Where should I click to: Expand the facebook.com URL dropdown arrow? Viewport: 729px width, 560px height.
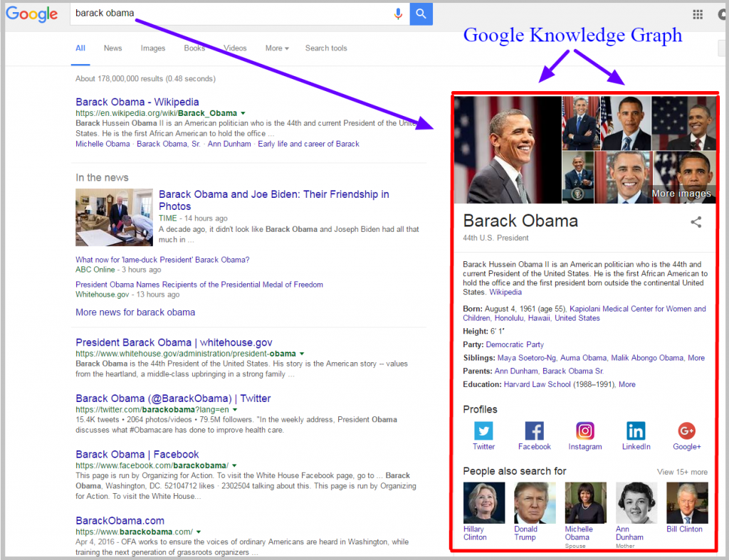pos(234,465)
